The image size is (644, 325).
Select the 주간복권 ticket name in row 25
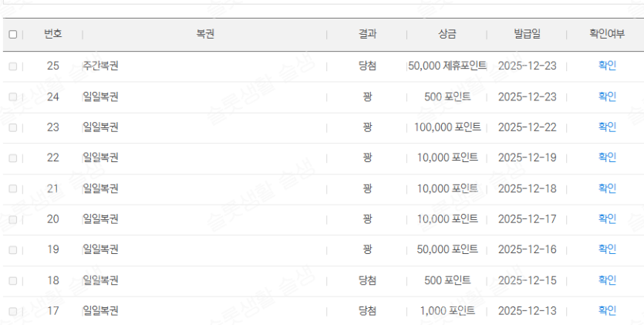(x=100, y=66)
